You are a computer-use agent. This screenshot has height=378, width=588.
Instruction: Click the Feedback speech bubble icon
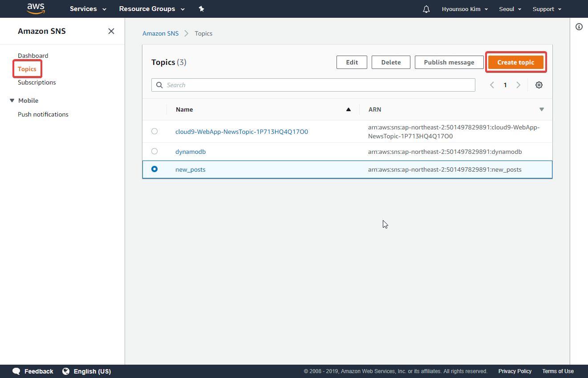[x=16, y=371]
